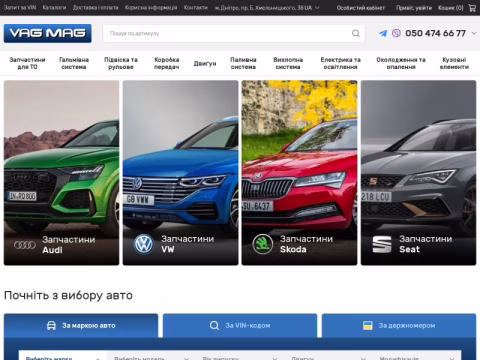Open 'Паливна система' category
The image size is (480, 360).
point(243,63)
